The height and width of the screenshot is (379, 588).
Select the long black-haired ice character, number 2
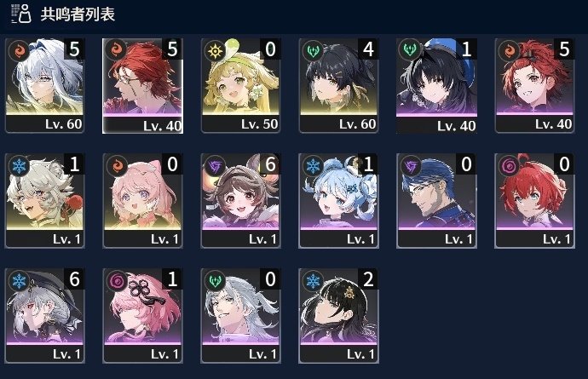[338, 316]
